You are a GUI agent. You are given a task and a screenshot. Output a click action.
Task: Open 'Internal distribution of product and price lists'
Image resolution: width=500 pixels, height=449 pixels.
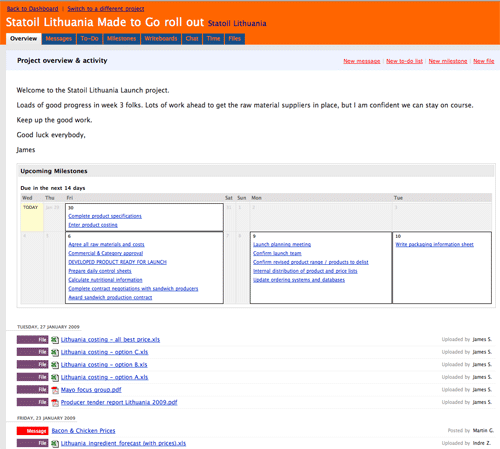coord(305,271)
